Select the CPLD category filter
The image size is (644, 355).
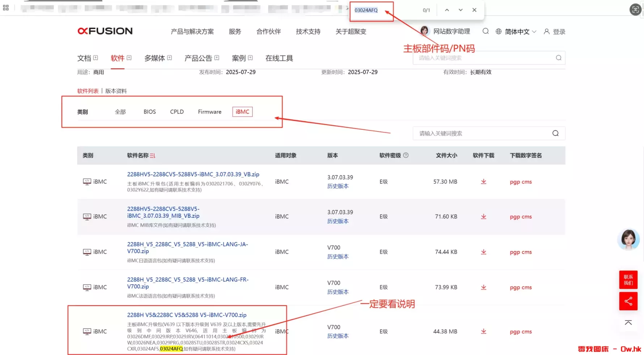pos(177,112)
